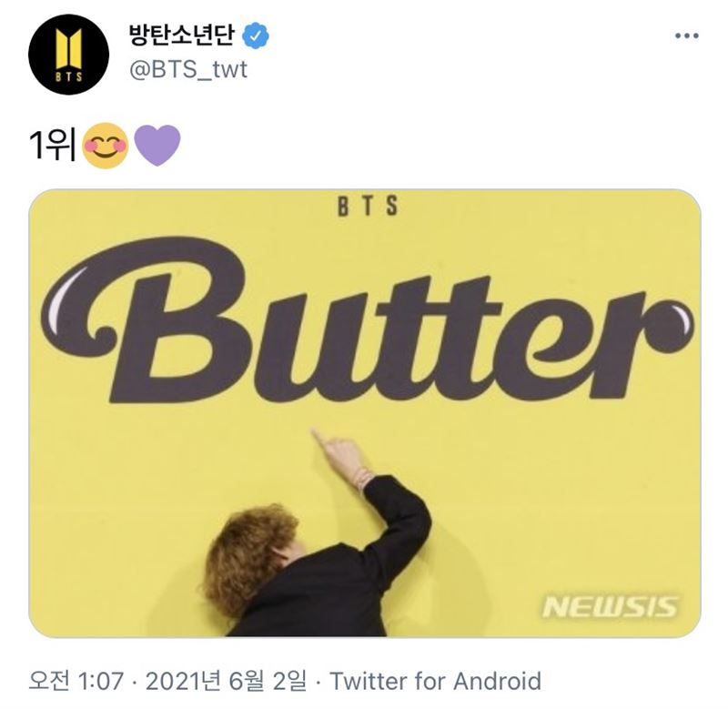
Task: Click the blushing smile emoji
Action: pyautogui.click(x=106, y=146)
